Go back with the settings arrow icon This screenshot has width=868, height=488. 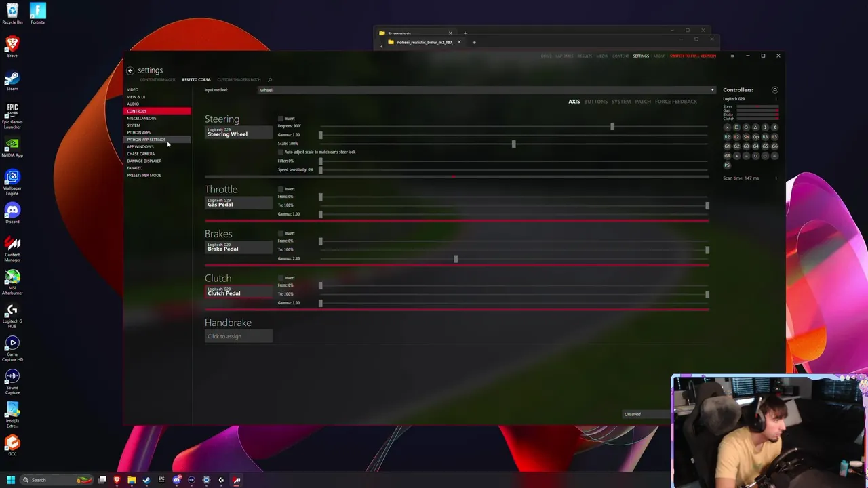(x=130, y=70)
